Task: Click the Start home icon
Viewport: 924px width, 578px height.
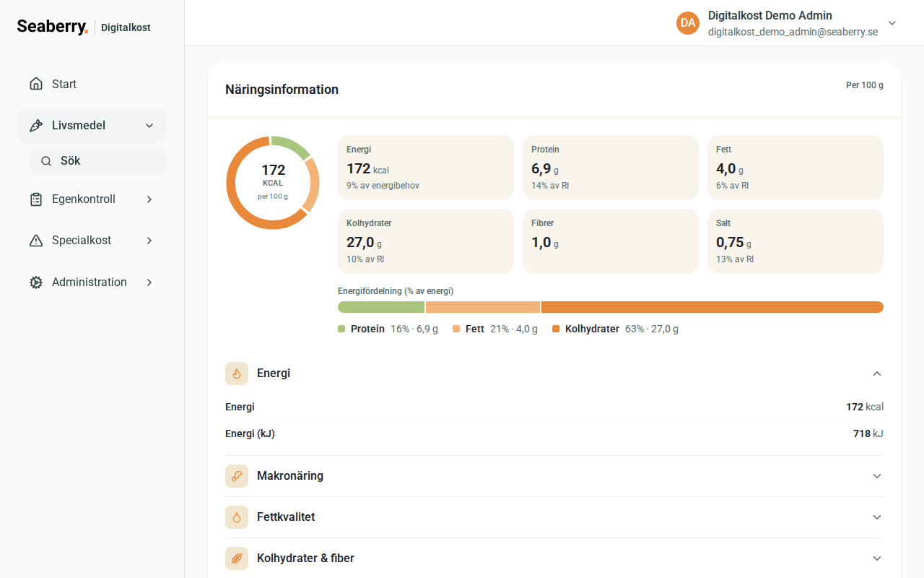Action: point(36,84)
